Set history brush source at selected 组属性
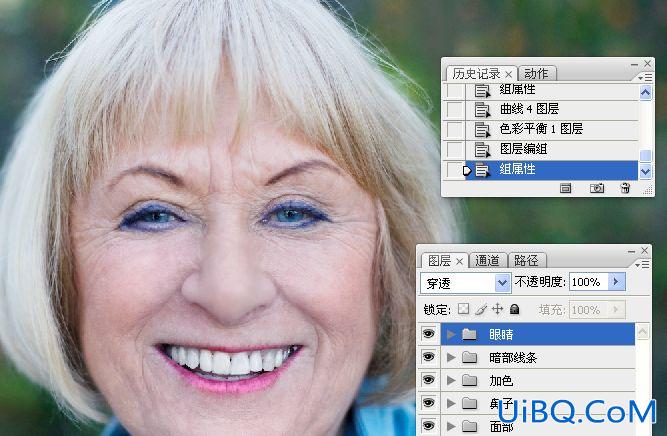 point(455,170)
